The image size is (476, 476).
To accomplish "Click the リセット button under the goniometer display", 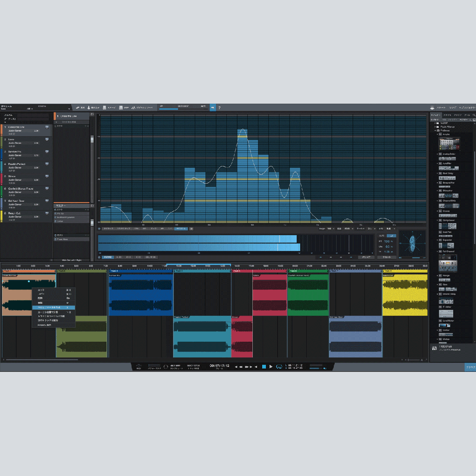I will 387,257.
